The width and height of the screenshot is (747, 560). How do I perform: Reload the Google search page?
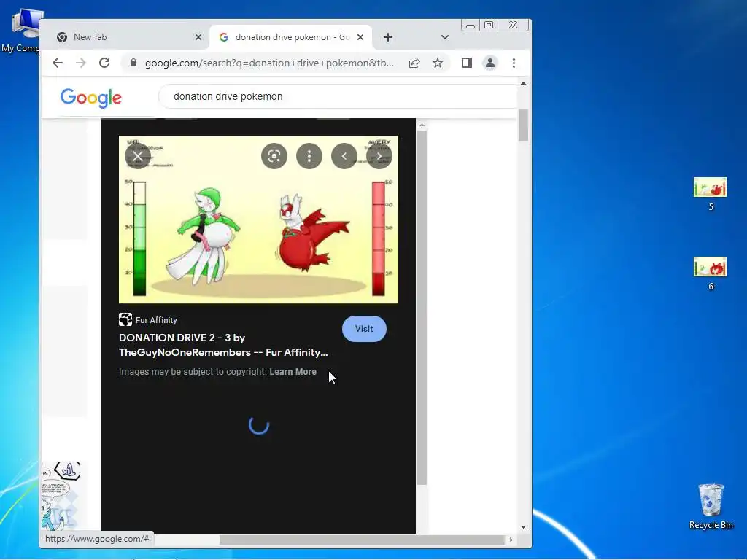pos(104,63)
